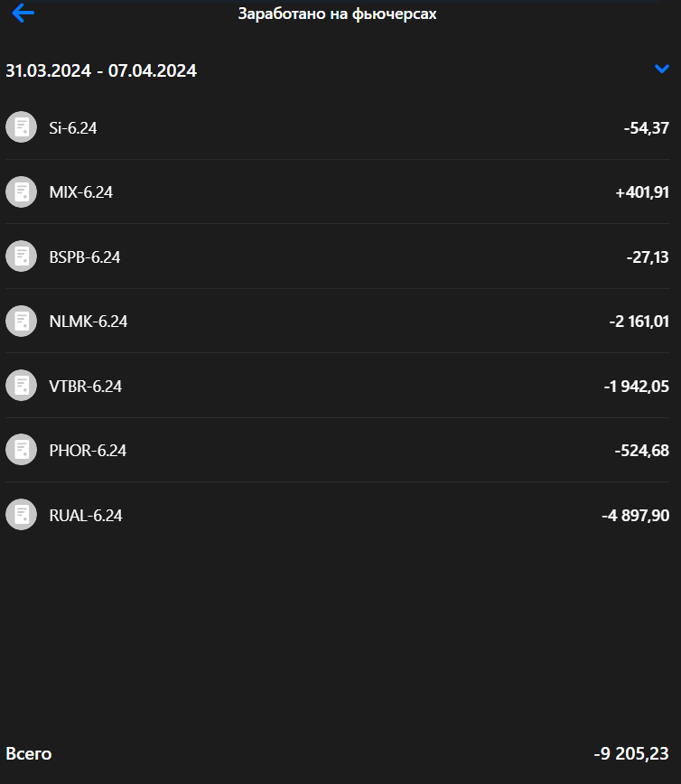
Task: Click the PHOR-6.24 text label
Action: (x=88, y=451)
